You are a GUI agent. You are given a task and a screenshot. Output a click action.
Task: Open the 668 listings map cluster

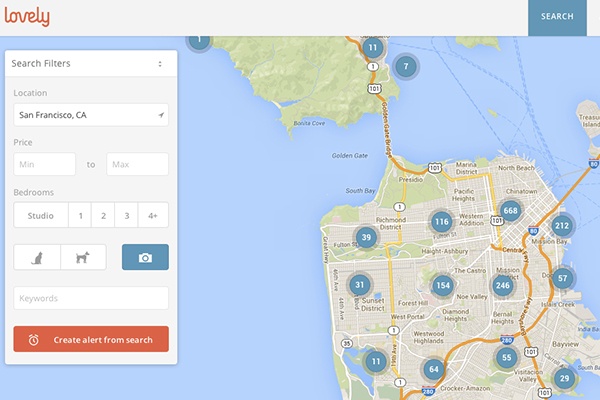click(x=510, y=211)
